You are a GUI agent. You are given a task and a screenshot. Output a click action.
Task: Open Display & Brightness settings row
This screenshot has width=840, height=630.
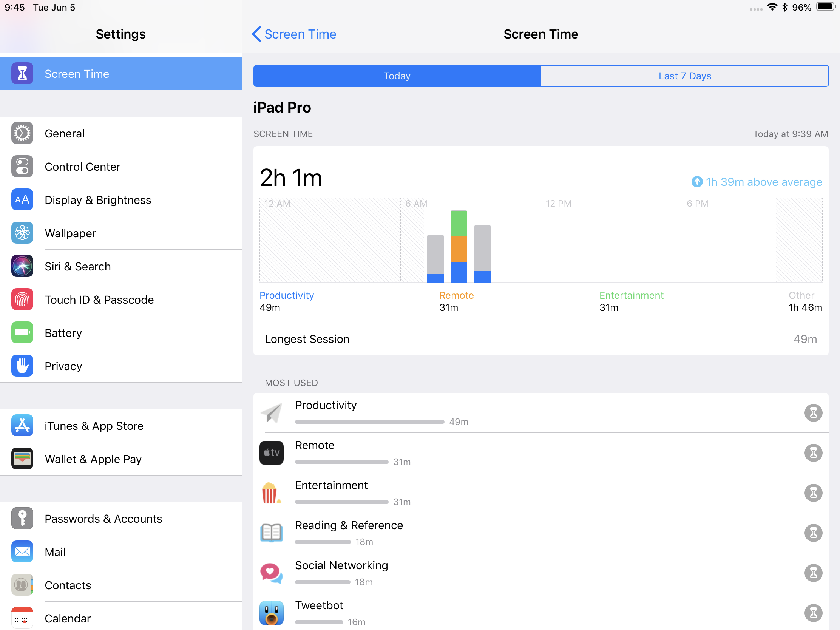[x=121, y=200]
